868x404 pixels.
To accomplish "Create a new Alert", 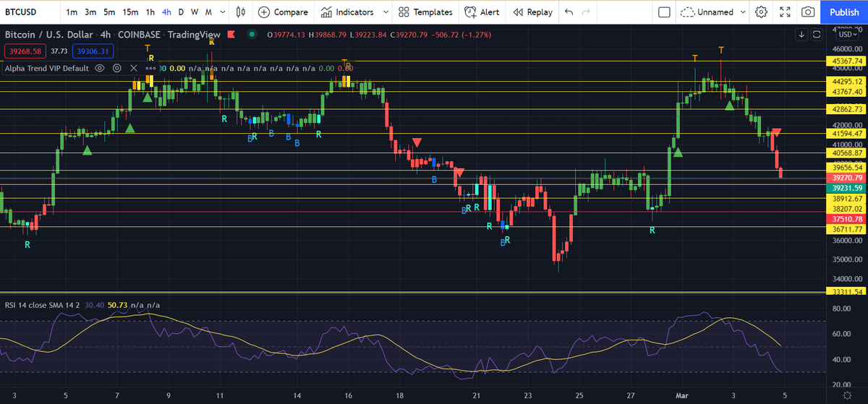I will pos(482,12).
